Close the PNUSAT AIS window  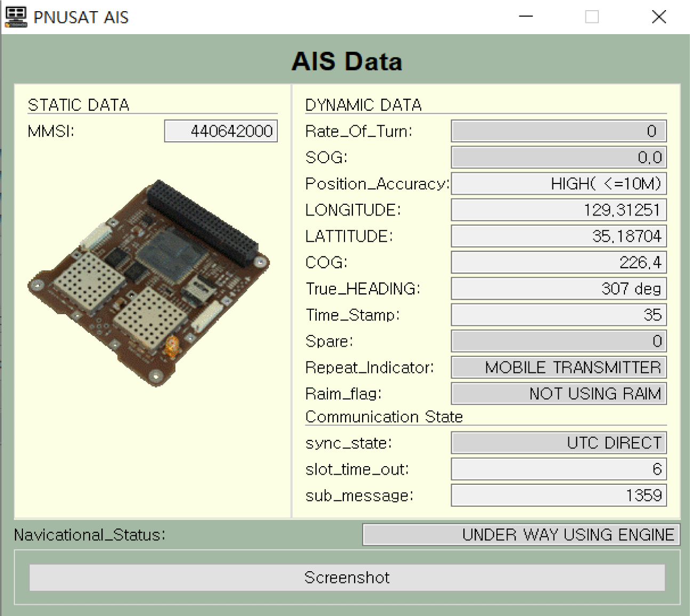pos(659,17)
